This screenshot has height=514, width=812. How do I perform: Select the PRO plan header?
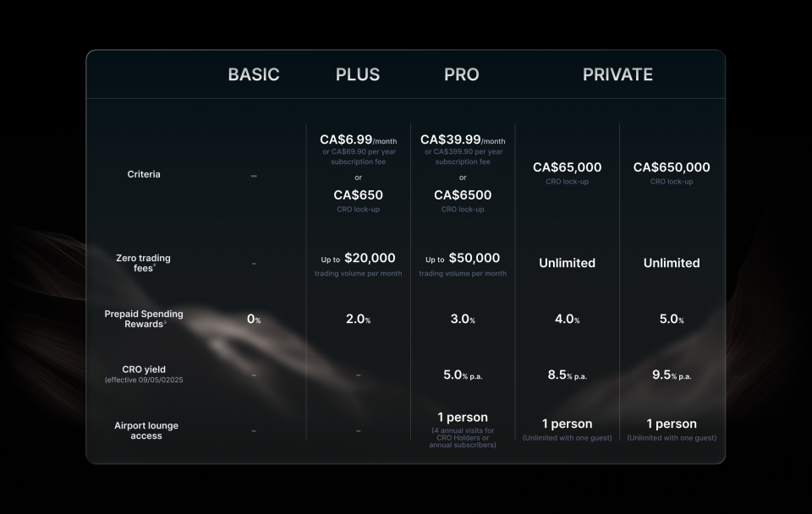[462, 74]
